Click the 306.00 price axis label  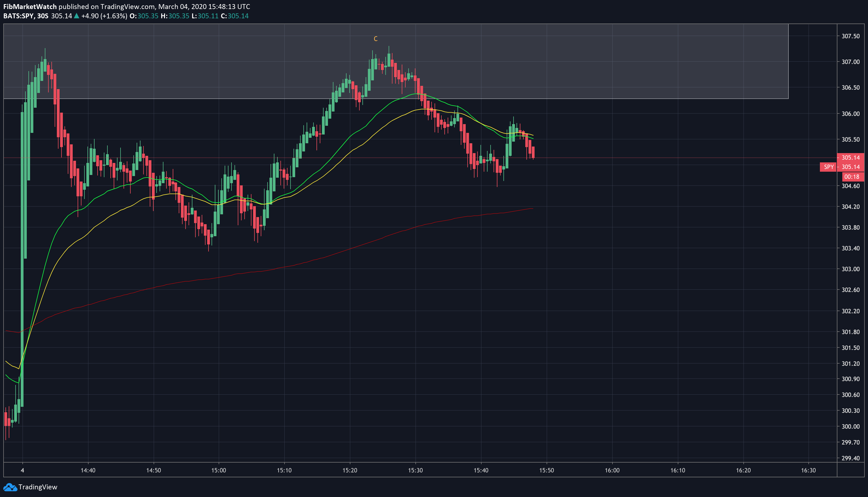[x=851, y=114]
